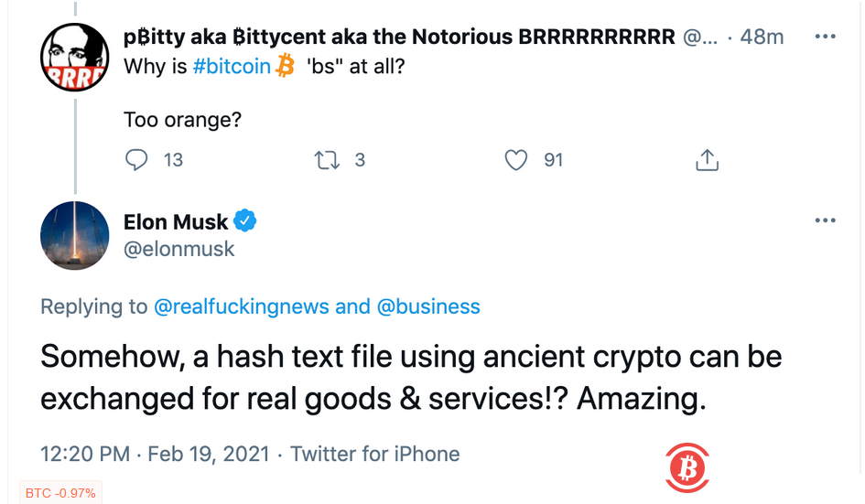Open the @business mention link
Screen dimensions: 865x504
[428, 306]
